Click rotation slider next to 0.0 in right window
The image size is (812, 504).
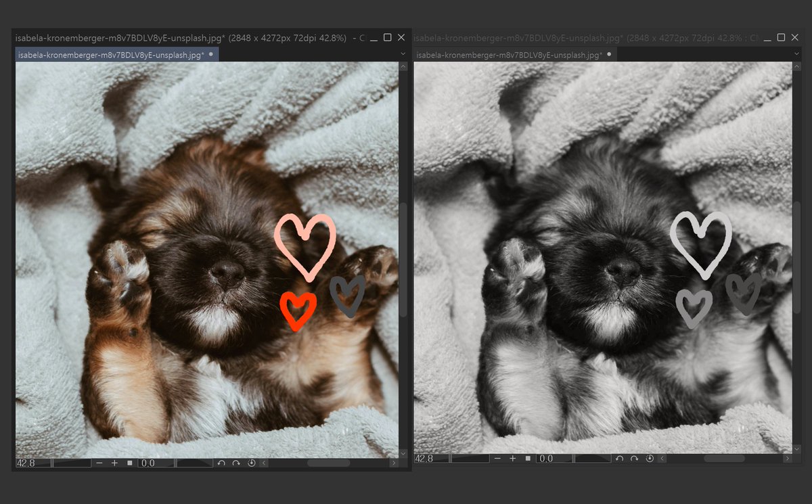593,459
